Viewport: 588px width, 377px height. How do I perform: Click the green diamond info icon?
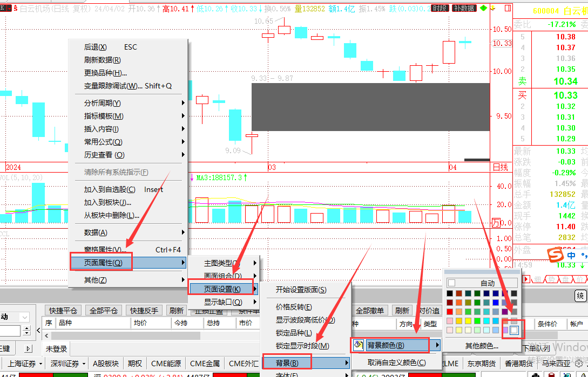[x=484, y=8]
